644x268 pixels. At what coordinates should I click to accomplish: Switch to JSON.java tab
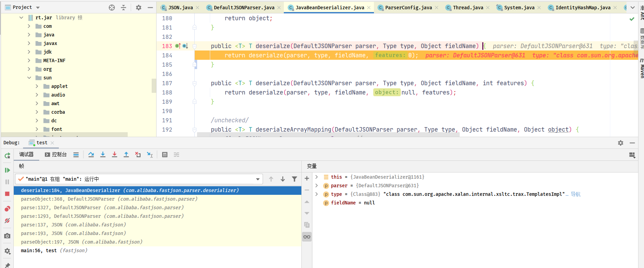coord(180,8)
